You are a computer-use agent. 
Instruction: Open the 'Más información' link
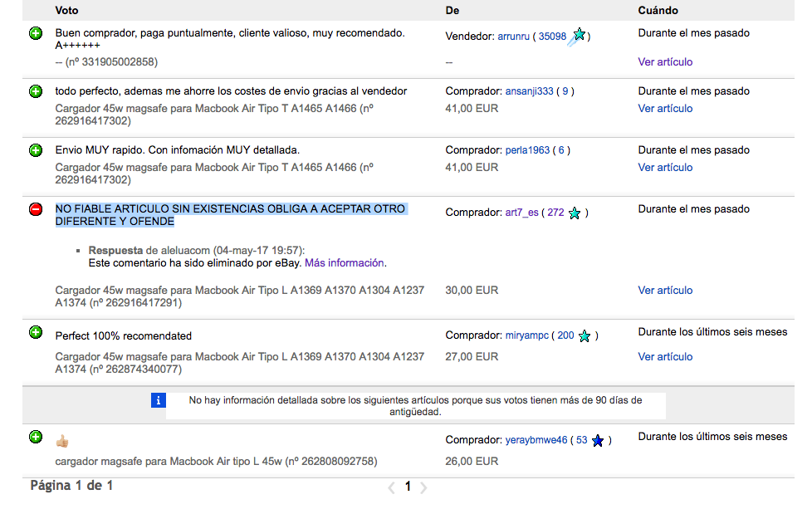tap(344, 262)
